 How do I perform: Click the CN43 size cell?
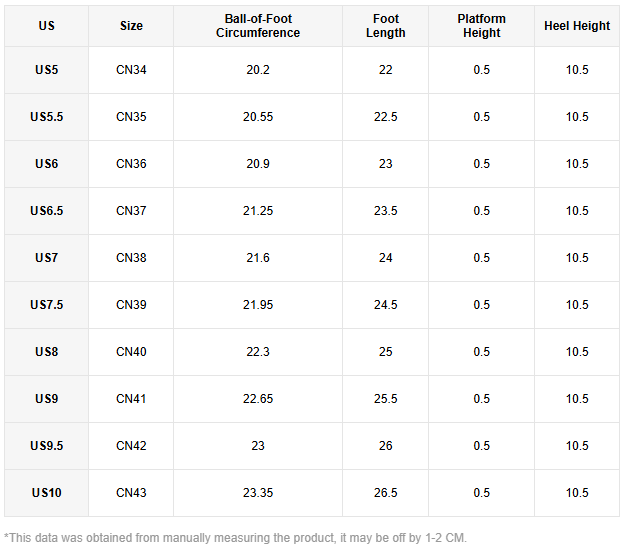(131, 493)
